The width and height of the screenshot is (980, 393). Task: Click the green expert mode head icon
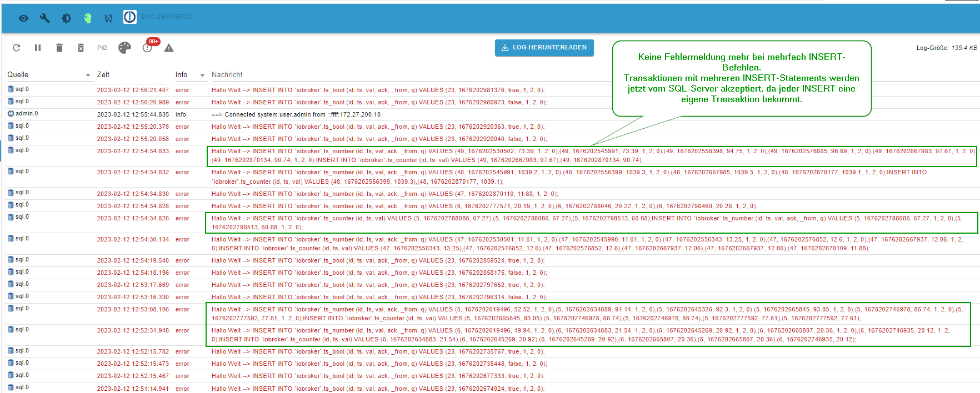click(x=87, y=18)
